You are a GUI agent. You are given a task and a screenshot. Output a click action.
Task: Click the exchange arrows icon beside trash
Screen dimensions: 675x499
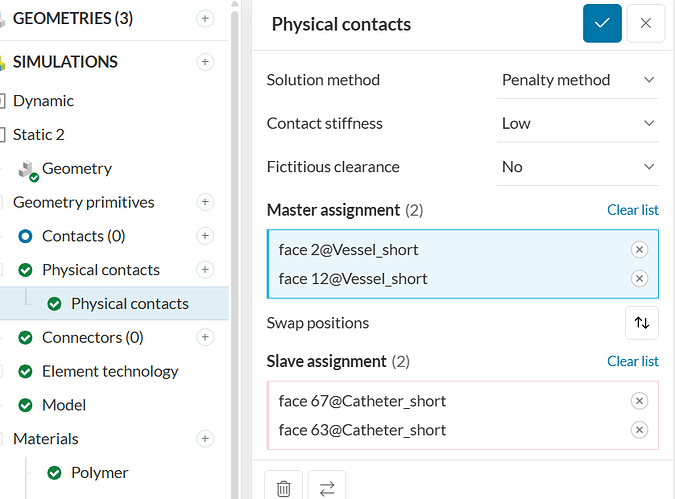tap(327, 488)
